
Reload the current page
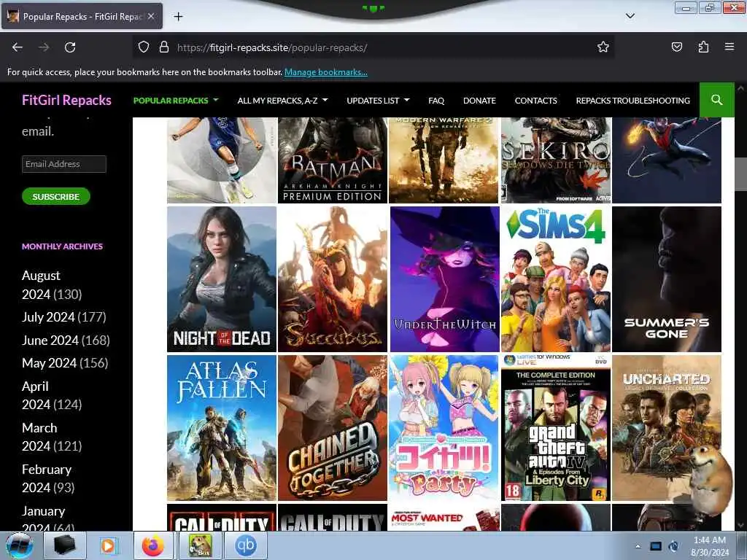(70, 47)
